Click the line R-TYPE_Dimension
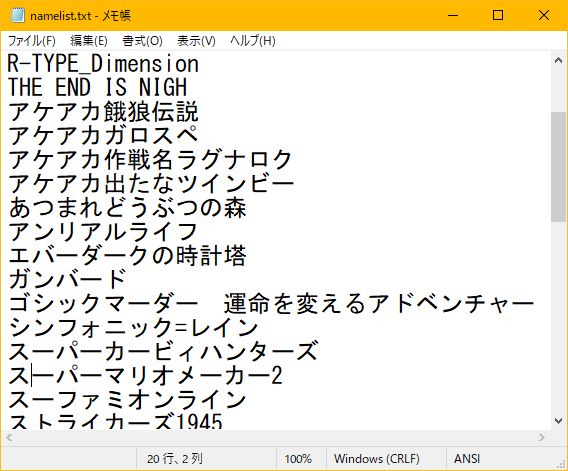Image resolution: width=568 pixels, height=471 pixels. coord(103,64)
